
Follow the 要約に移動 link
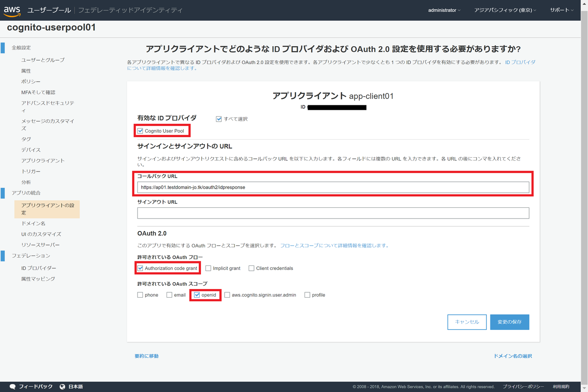[x=147, y=356]
